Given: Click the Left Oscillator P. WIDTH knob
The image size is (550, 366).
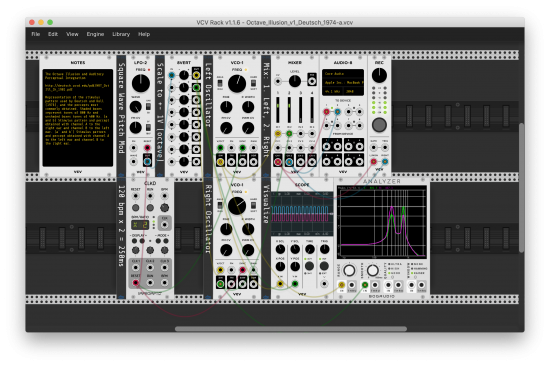Looking at the screenshot, I should 248,107.
